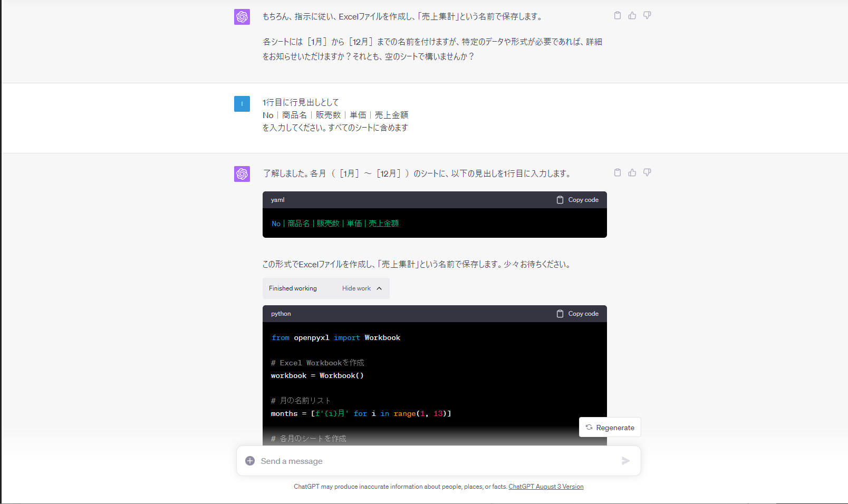Select the yaml code block header

click(x=277, y=200)
